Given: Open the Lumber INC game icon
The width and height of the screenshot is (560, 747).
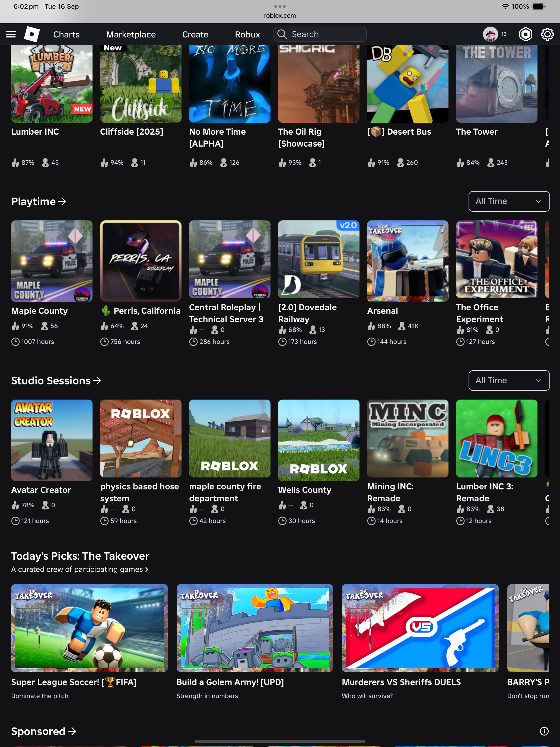Looking at the screenshot, I should click(x=52, y=84).
